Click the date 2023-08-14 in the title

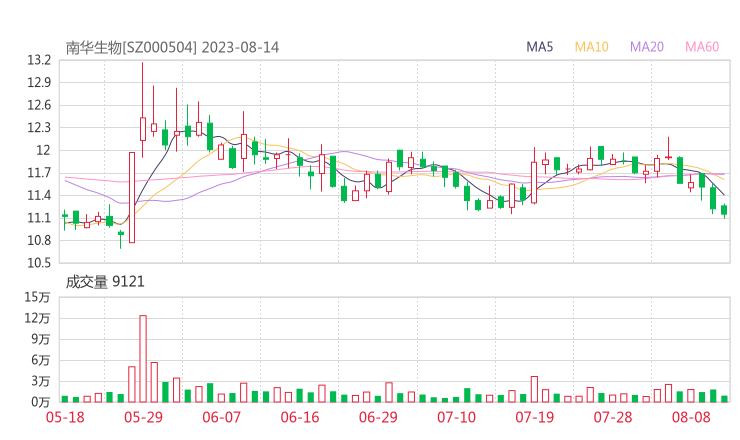pyautogui.click(x=241, y=47)
